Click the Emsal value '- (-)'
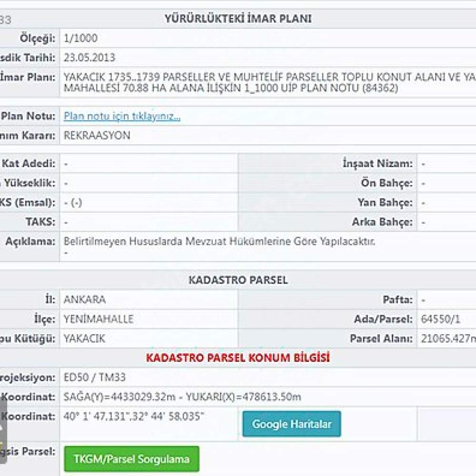Image resolution: width=476 pixels, height=476 pixels. [73, 202]
